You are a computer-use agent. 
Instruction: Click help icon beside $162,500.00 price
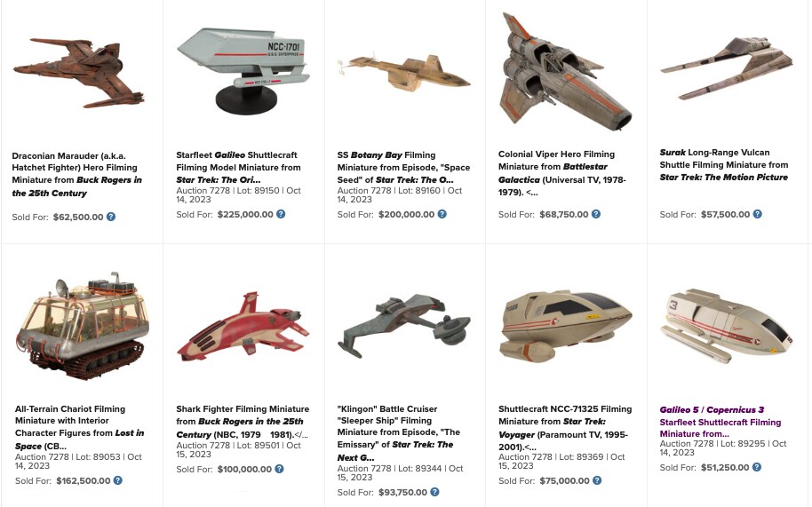[x=118, y=480]
